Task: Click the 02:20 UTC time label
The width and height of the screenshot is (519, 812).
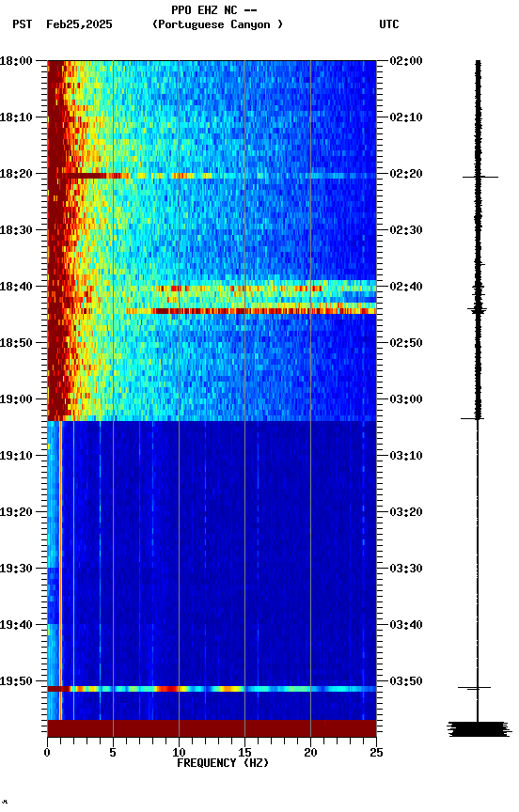Action: click(x=406, y=174)
